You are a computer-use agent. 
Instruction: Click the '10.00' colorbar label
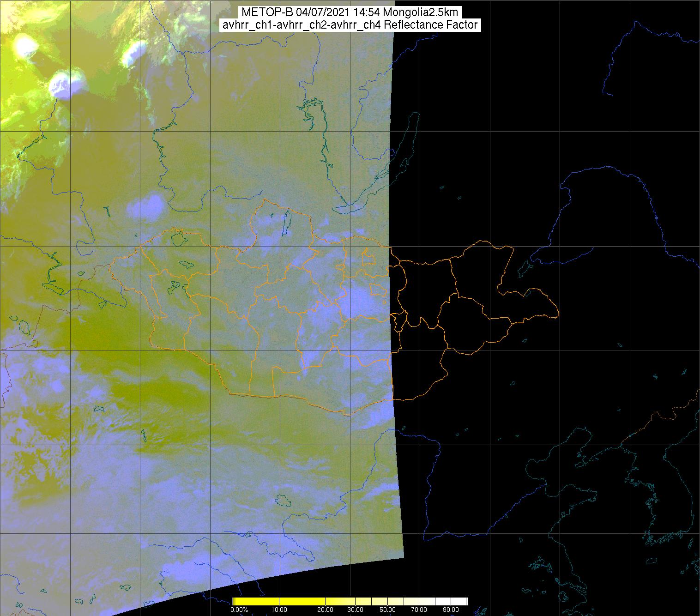(x=279, y=610)
